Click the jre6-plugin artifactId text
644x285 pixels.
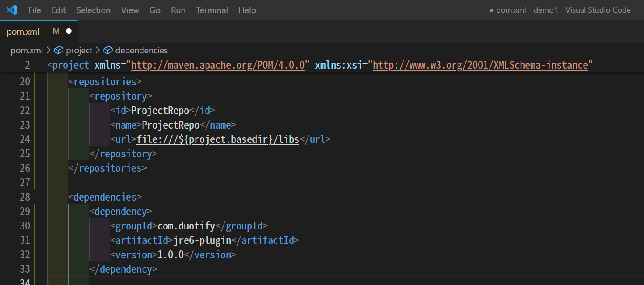tap(202, 240)
